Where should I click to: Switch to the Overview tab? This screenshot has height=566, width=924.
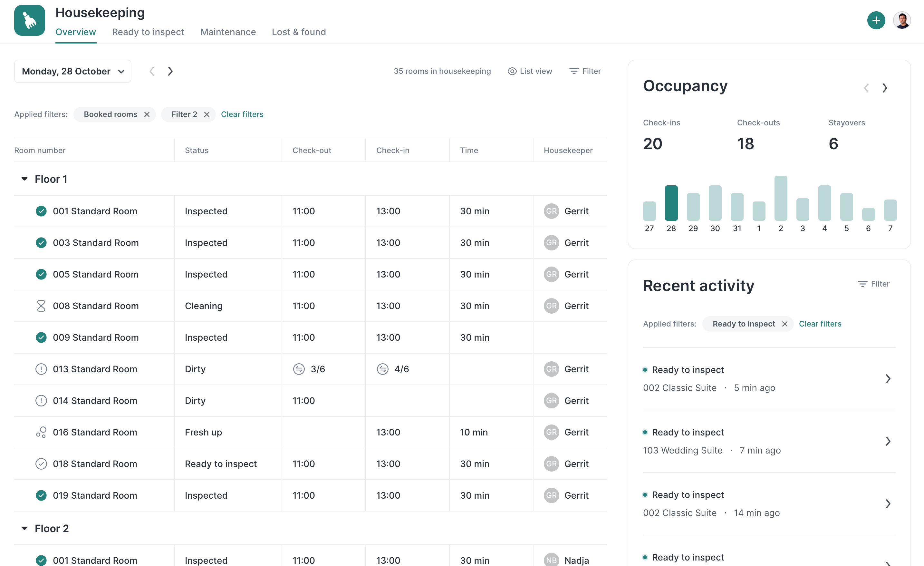pyautogui.click(x=76, y=32)
